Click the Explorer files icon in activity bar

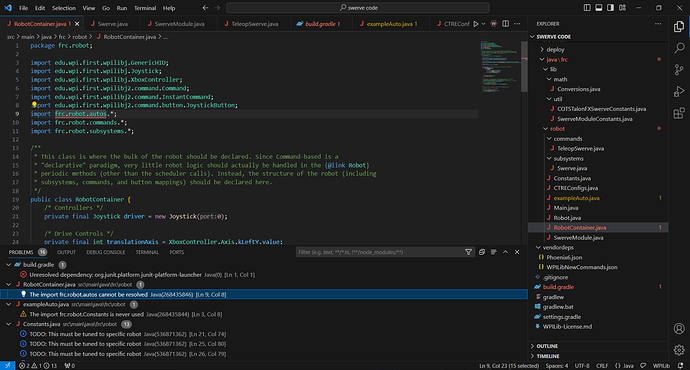[679, 26]
